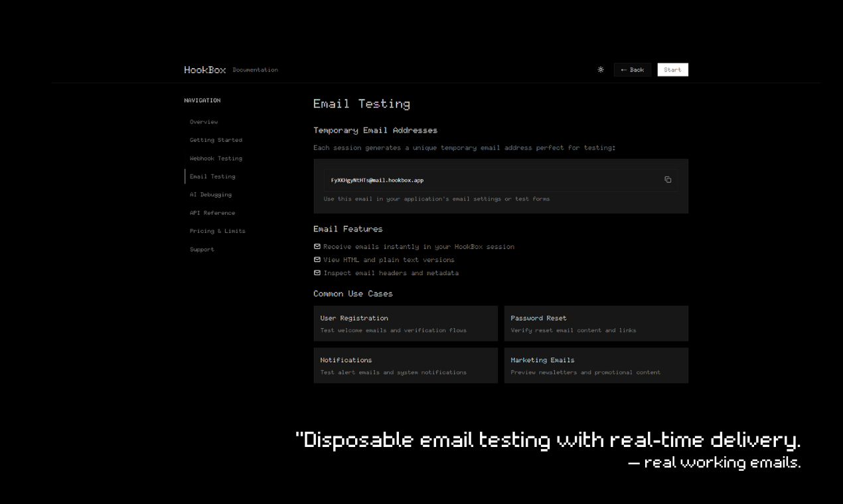Copy the temporary email address
Screen dimensions: 843x504
coord(668,180)
